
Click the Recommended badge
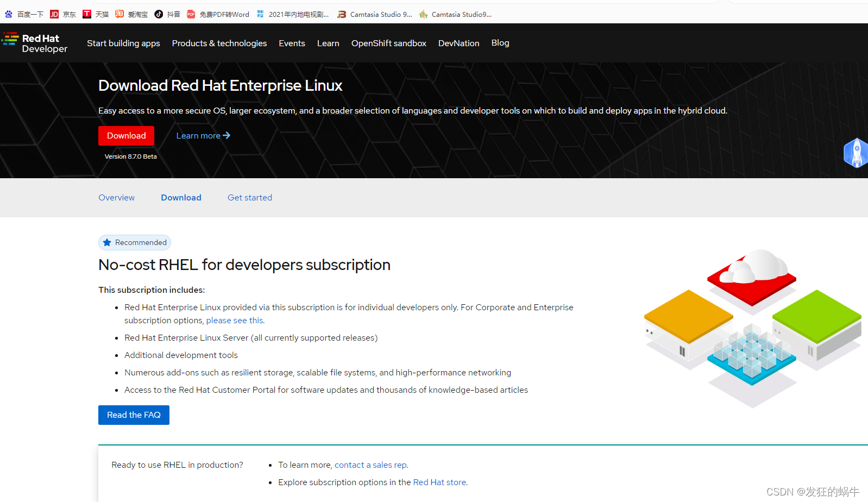[x=135, y=242]
